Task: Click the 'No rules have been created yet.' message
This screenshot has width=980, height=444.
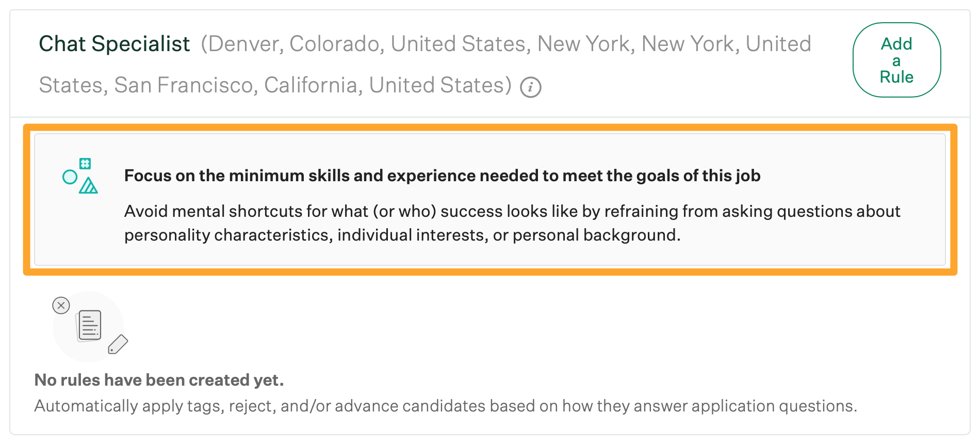Action: point(159,380)
